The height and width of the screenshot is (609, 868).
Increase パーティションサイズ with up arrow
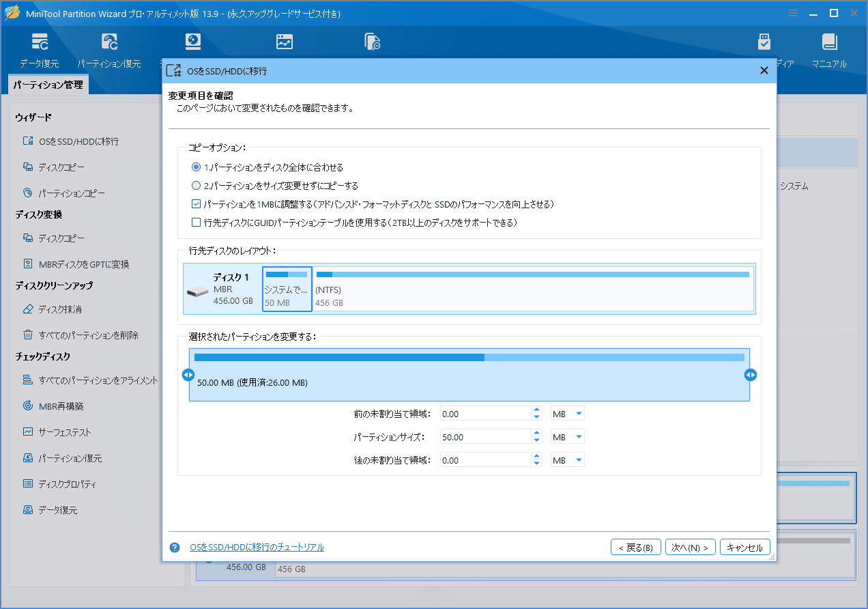(536, 434)
